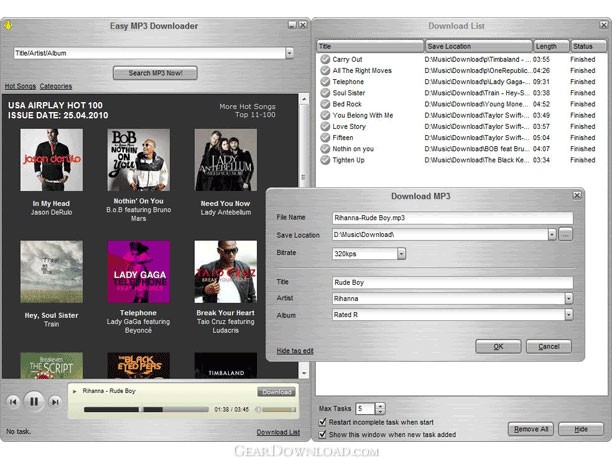Open the Nothin' On You album cover
Viewport: 612px width, 459px height.
(139, 160)
